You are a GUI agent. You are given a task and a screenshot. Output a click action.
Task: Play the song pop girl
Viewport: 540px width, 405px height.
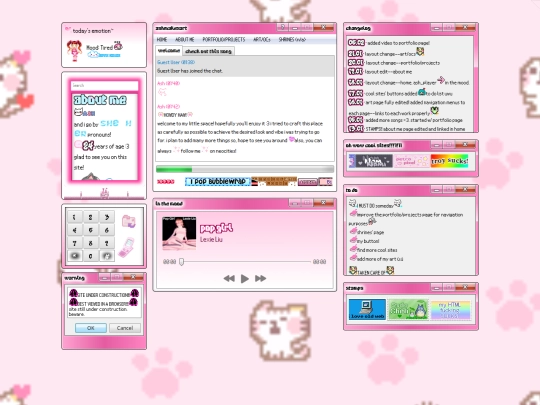pos(245,278)
